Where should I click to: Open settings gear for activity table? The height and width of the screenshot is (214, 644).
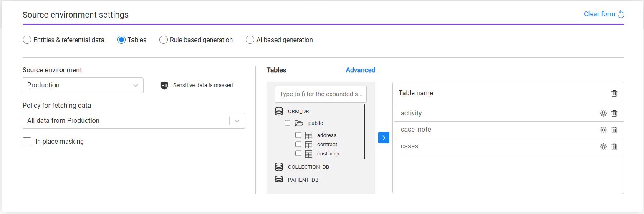(x=603, y=113)
